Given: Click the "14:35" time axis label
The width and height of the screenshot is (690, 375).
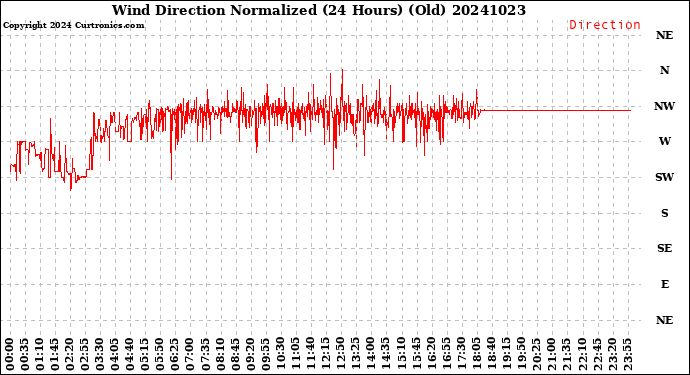Looking at the screenshot, I should (386, 355).
